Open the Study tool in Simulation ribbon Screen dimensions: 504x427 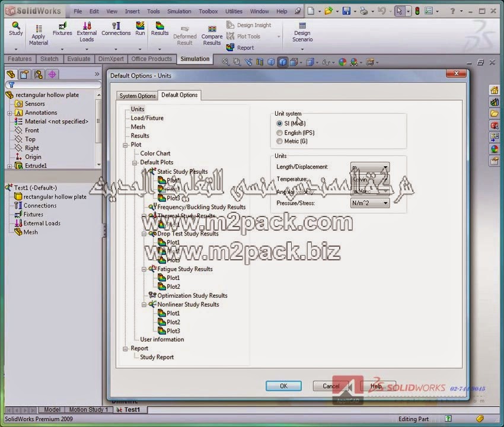click(16, 29)
